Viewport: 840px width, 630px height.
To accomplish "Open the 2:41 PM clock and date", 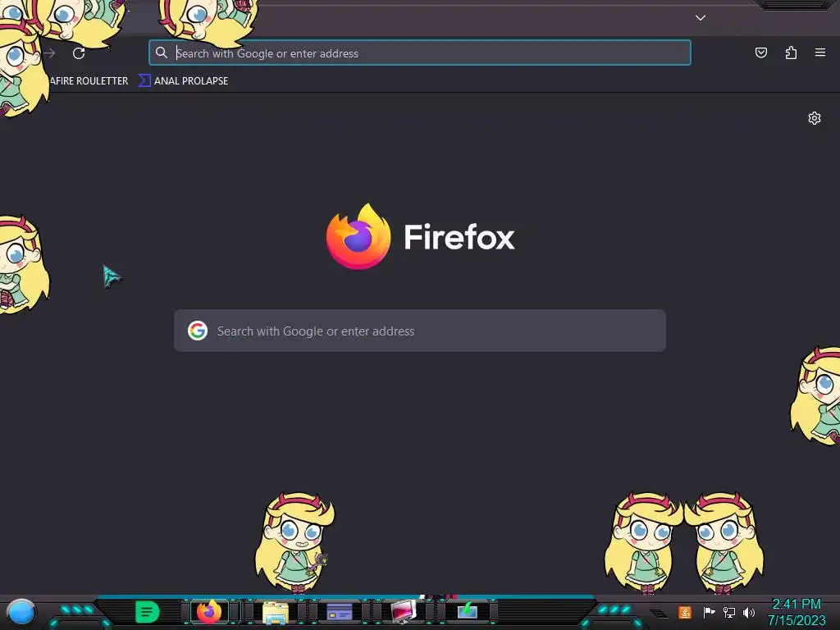I will click(x=797, y=612).
